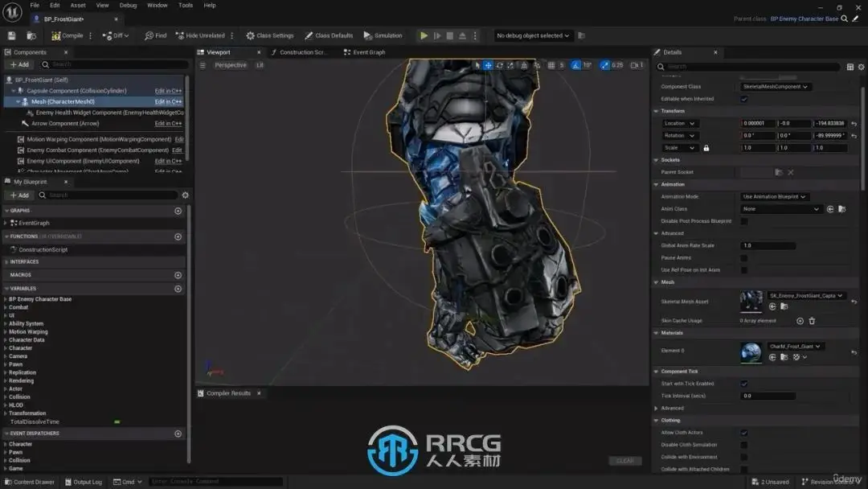Open the Asset menu

(x=78, y=6)
